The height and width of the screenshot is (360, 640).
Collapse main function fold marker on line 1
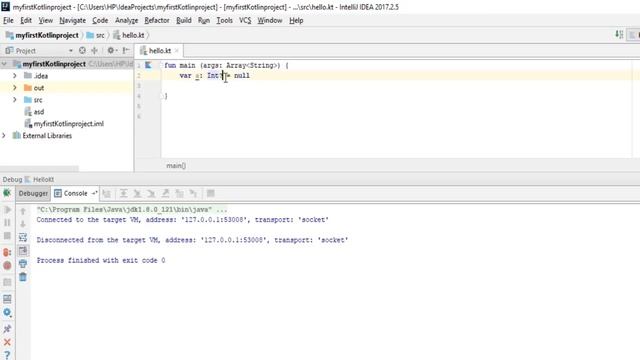(162, 65)
